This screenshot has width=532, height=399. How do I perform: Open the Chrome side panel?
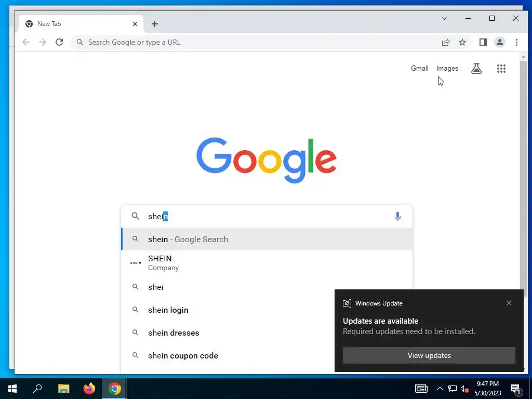coord(483,42)
